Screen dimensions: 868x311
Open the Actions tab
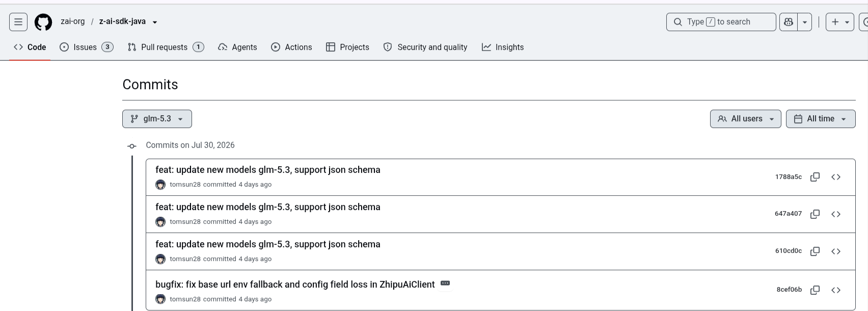point(291,47)
